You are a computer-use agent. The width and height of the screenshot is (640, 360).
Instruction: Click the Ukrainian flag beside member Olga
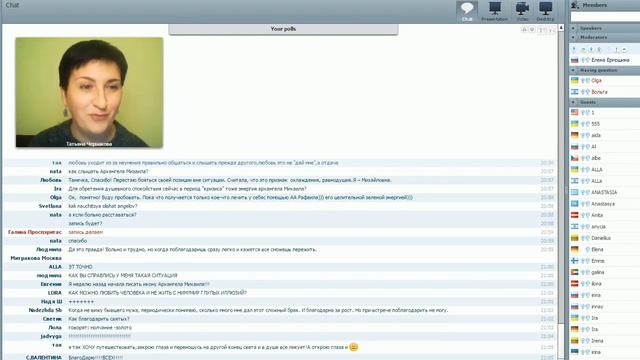[575, 80]
